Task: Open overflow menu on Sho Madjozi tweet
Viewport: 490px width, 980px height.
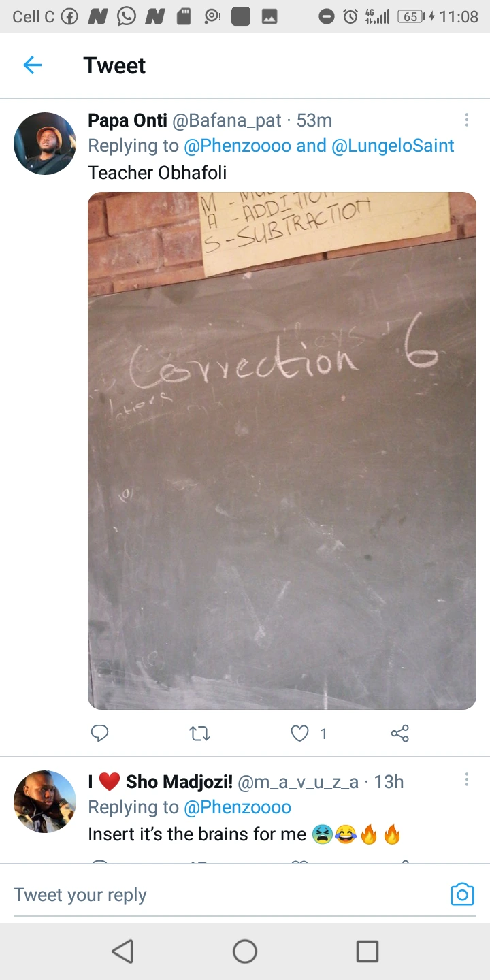Action: click(x=467, y=780)
